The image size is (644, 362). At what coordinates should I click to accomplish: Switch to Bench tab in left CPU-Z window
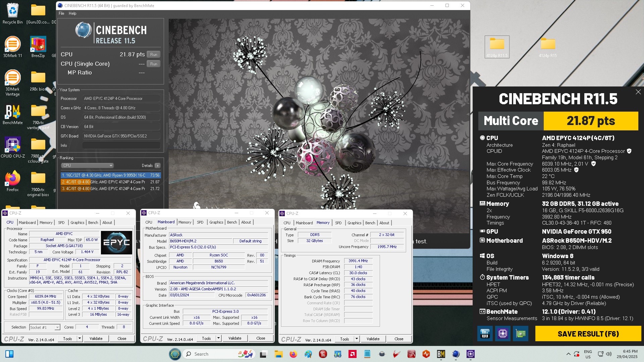(93, 223)
